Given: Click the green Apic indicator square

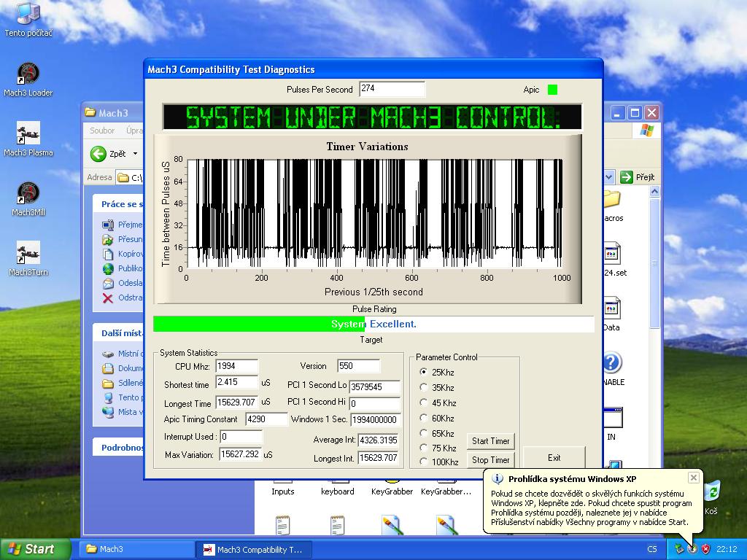Looking at the screenshot, I should (552, 90).
